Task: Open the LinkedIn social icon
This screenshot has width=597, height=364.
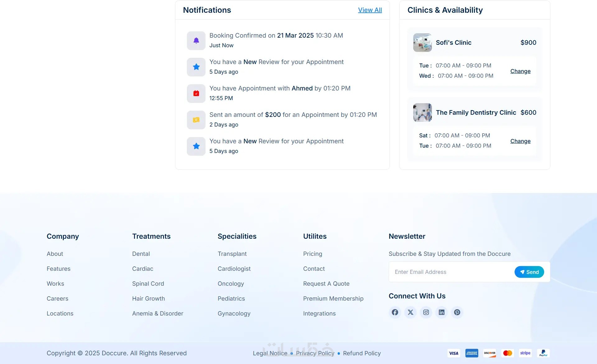Action: pos(442,312)
